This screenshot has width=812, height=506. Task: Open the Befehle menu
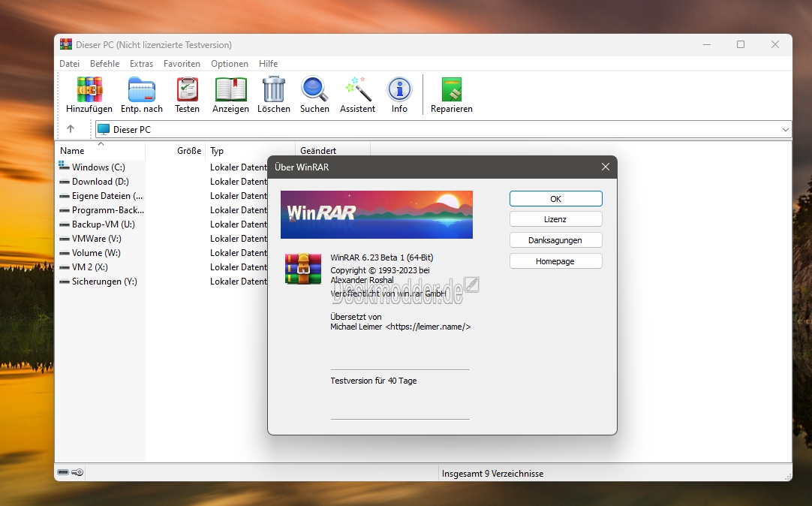pyautogui.click(x=104, y=64)
